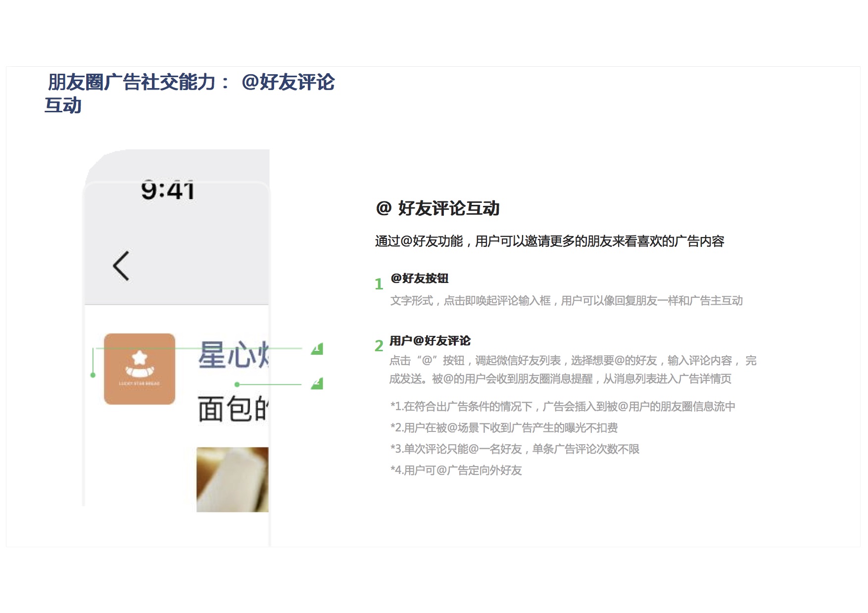Image resolution: width=868 pixels, height=613 pixels.
Task: Click the @好友按钮 subheading
Action: click(419, 278)
